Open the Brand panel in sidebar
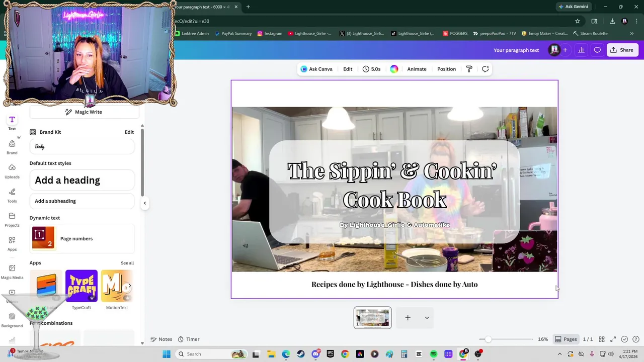 pos(12,147)
